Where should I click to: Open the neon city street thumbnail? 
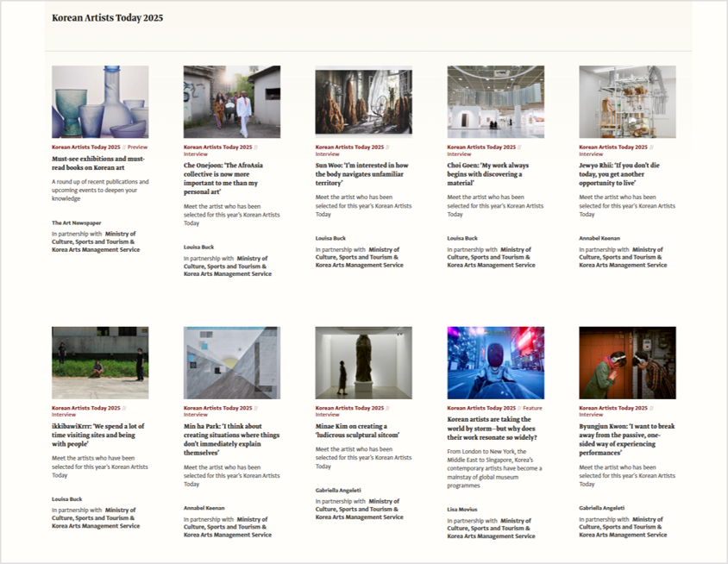495,362
